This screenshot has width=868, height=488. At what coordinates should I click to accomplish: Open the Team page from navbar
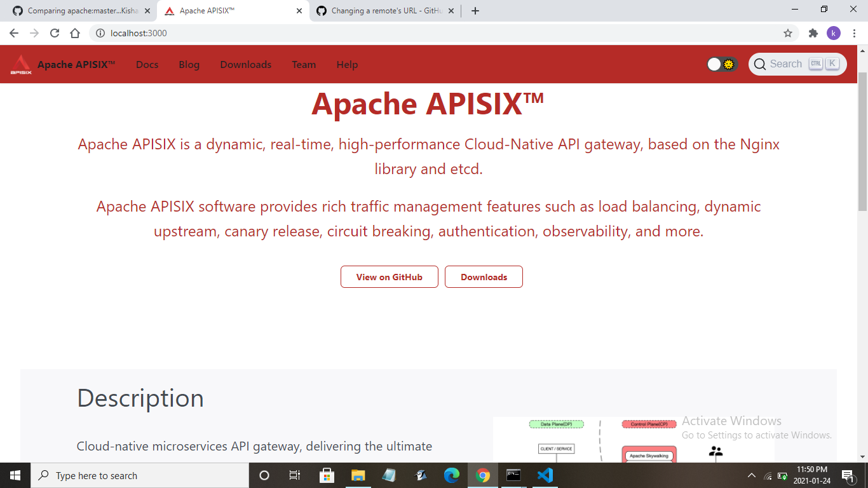[304, 64]
